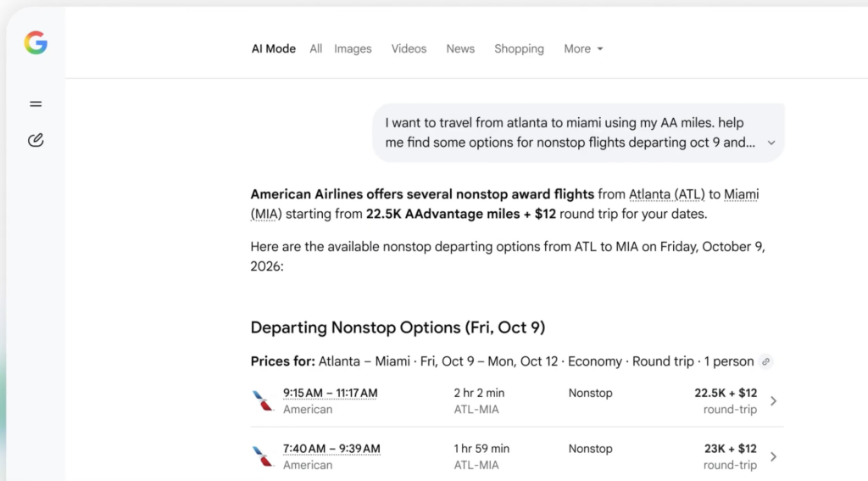Image resolution: width=868 pixels, height=481 pixels.
Task: Click American Airlines logo on 9:15 AM flight
Action: (x=263, y=400)
